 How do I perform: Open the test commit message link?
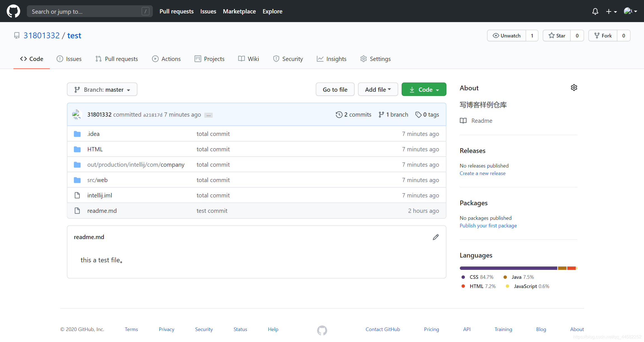click(x=212, y=211)
